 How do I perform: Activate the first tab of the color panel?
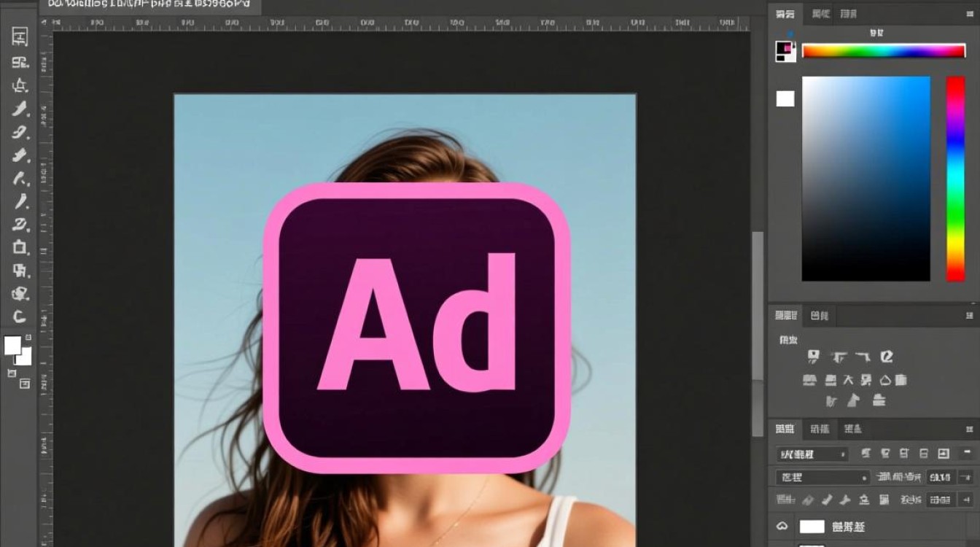[x=785, y=14]
